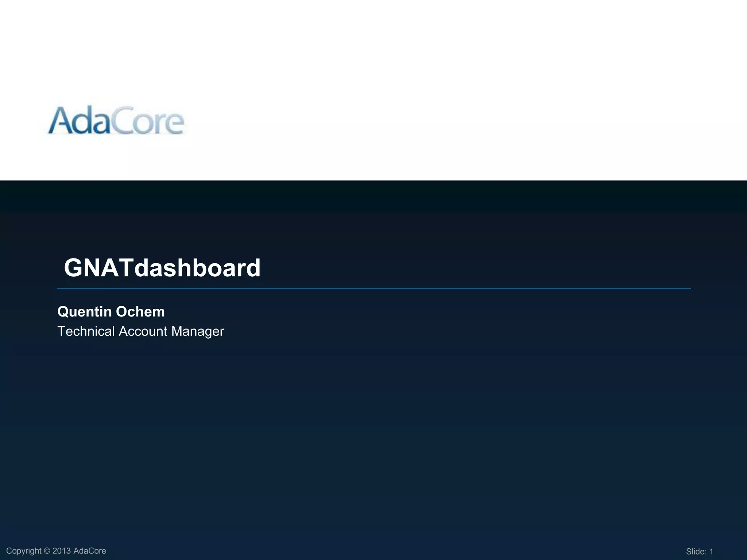Select the GNATdashboard title text
The height and width of the screenshot is (560, 747).
162,268
